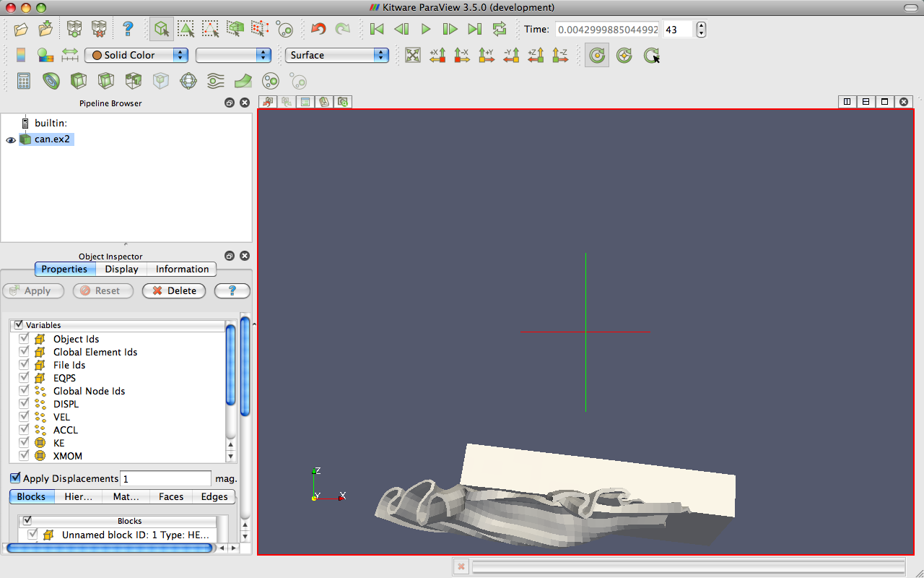Screen dimensions: 924x578
Task: Uncheck the Global Element Ids variable
Action: 24,352
